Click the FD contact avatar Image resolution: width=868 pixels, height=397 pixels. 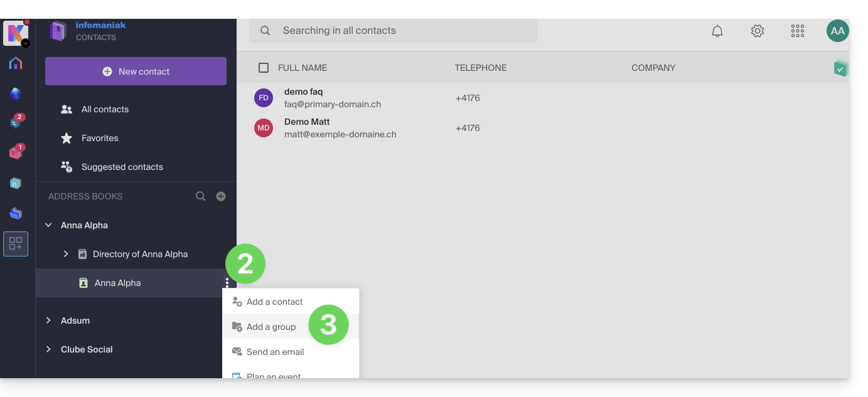[264, 98]
